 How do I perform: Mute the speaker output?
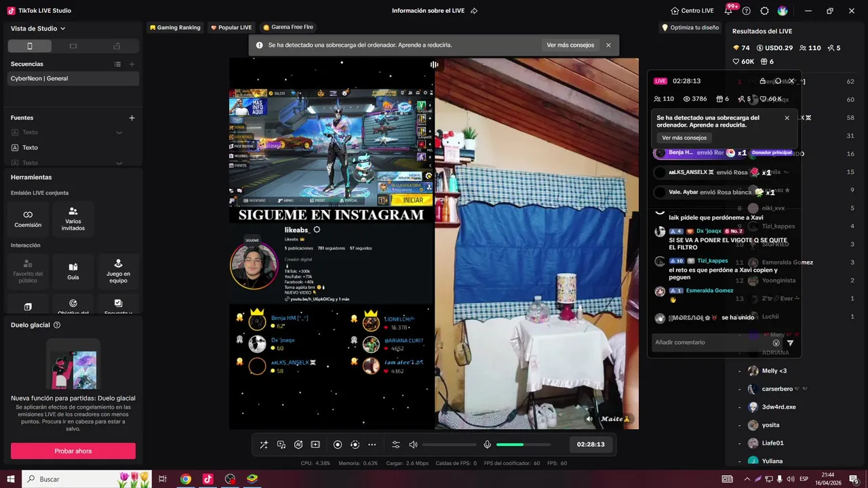[413, 445]
